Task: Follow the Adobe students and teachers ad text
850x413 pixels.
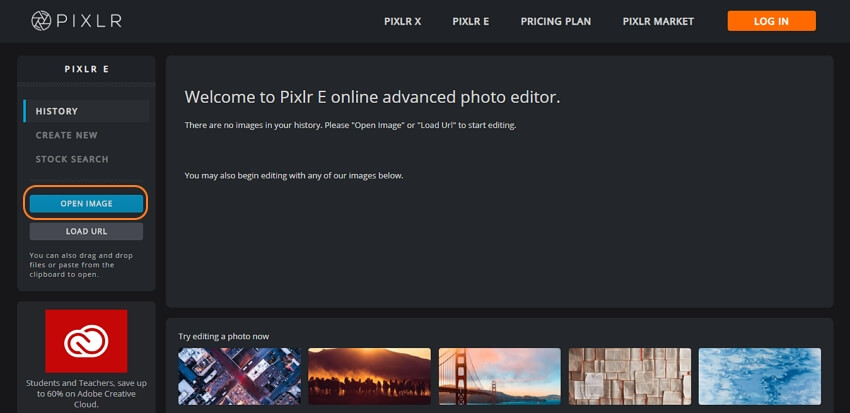Action: coord(86,393)
